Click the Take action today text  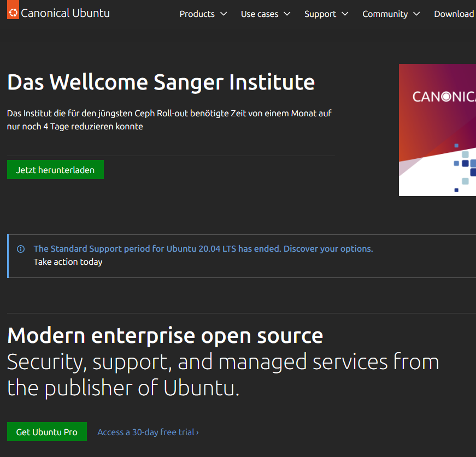tap(68, 262)
